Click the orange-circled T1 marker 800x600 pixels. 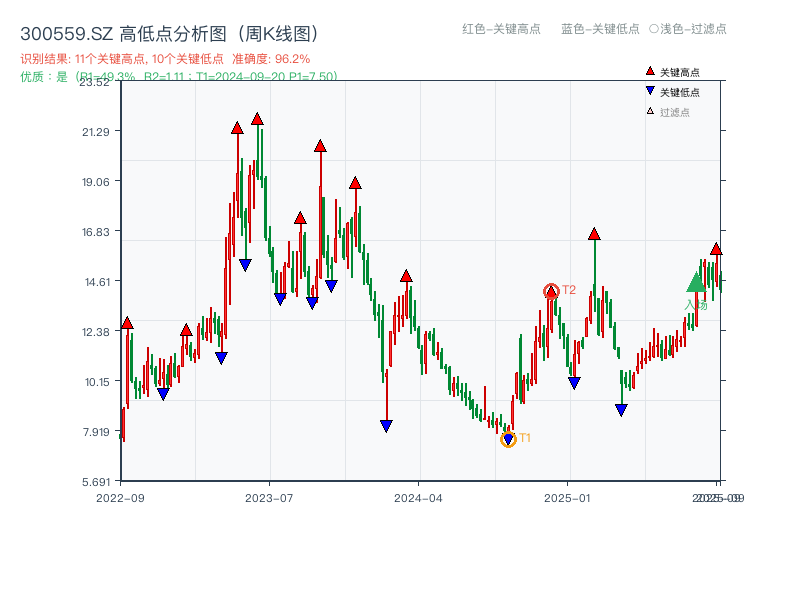[507, 437]
